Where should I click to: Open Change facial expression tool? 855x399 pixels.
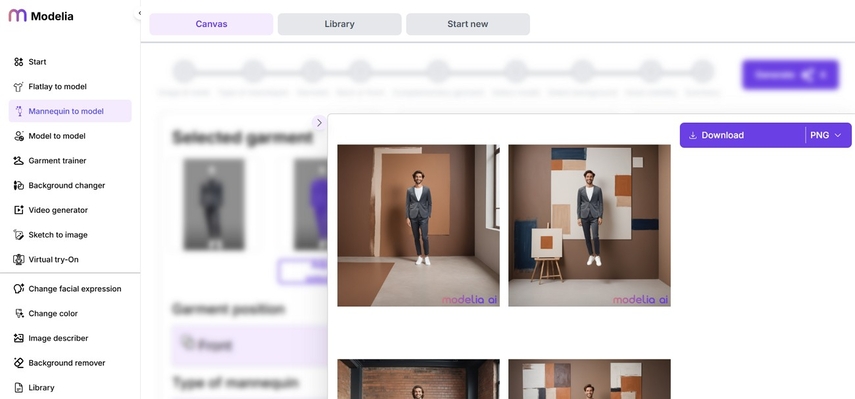tap(70, 289)
